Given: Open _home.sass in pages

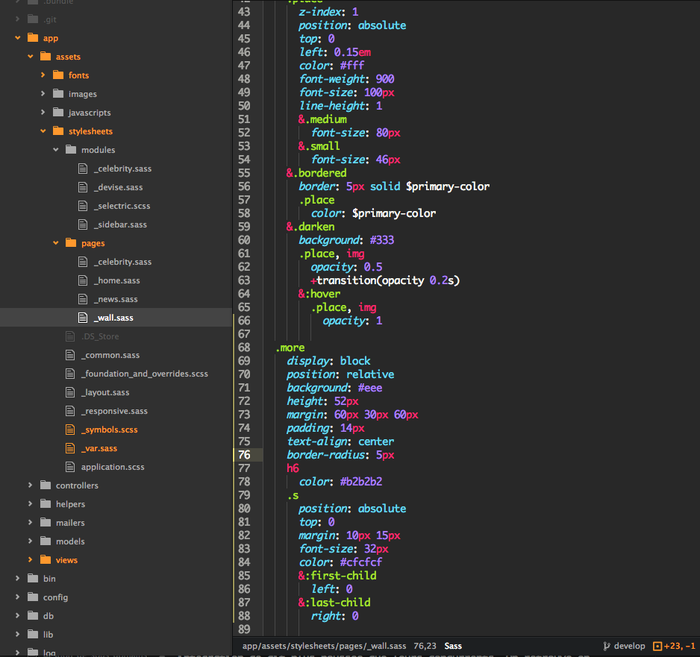Looking at the screenshot, I should point(117,281).
